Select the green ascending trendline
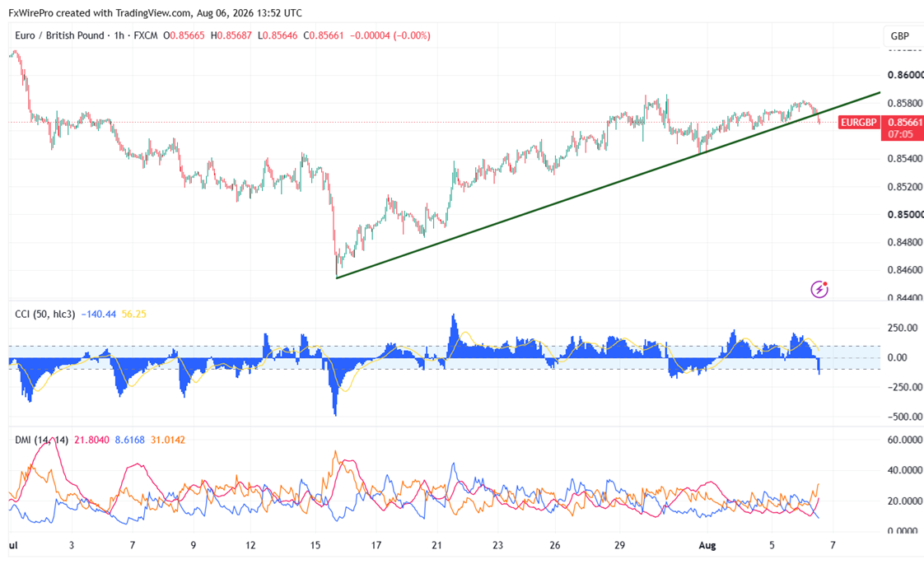The height and width of the screenshot is (564, 924). [x=607, y=184]
